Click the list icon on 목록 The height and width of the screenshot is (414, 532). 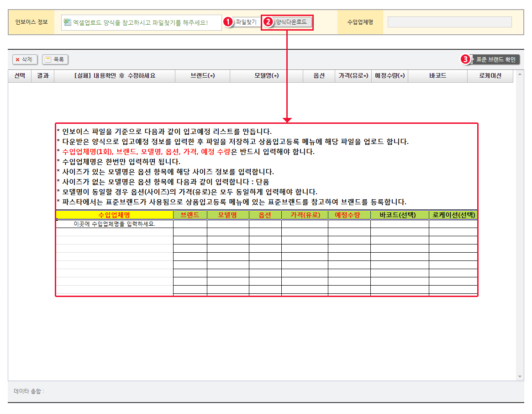tap(48, 59)
